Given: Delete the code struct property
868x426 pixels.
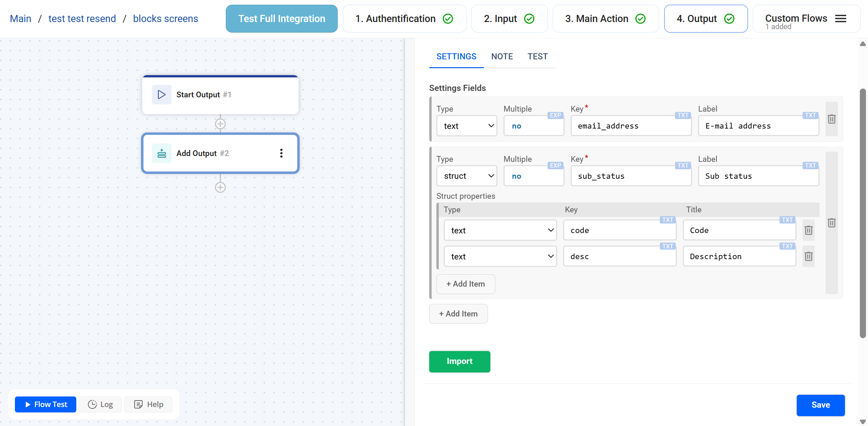Looking at the screenshot, I should click(808, 230).
